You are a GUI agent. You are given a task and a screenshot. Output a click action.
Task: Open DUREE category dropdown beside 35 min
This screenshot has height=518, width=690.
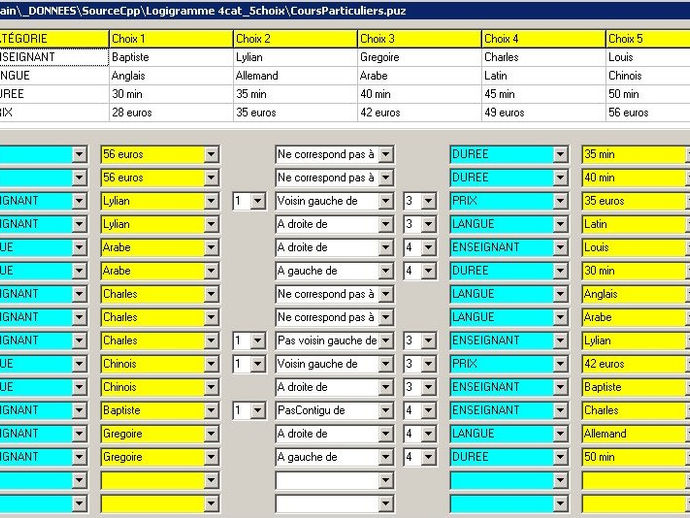pos(561,154)
